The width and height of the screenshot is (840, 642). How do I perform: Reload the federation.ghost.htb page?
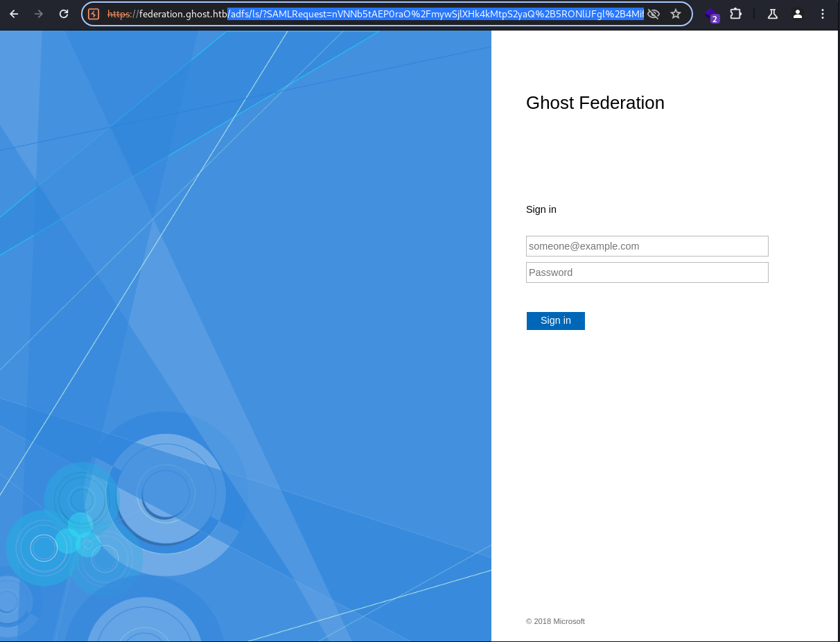(64, 14)
